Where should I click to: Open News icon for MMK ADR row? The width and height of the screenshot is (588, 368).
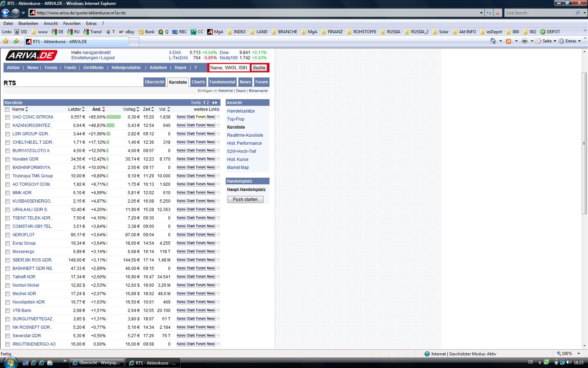point(211,192)
